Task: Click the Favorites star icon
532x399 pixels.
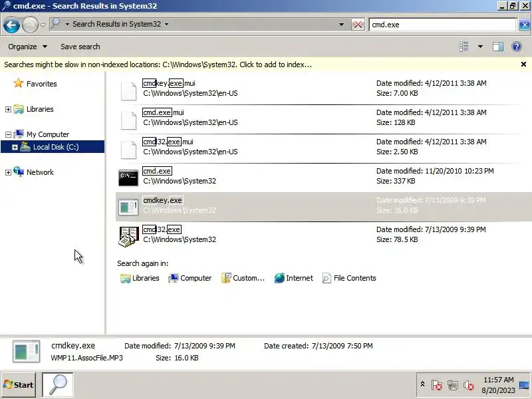Action: coord(19,83)
